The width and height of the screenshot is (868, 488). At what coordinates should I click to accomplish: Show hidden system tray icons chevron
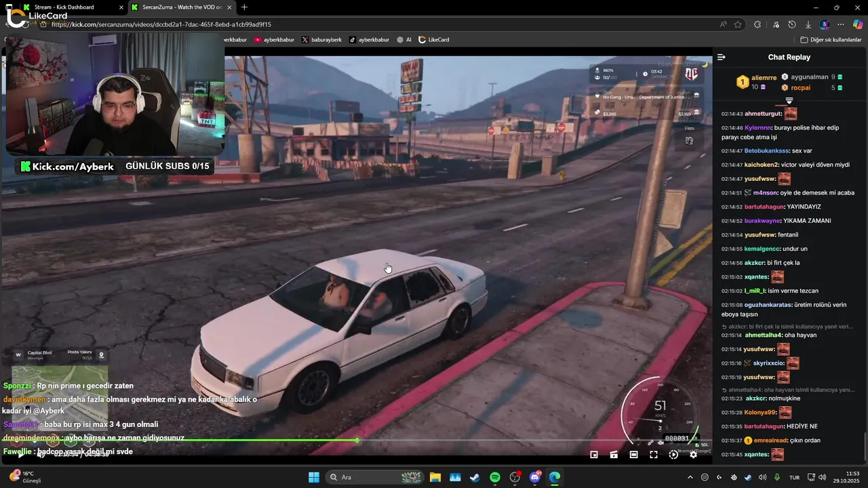(x=690, y=477)
